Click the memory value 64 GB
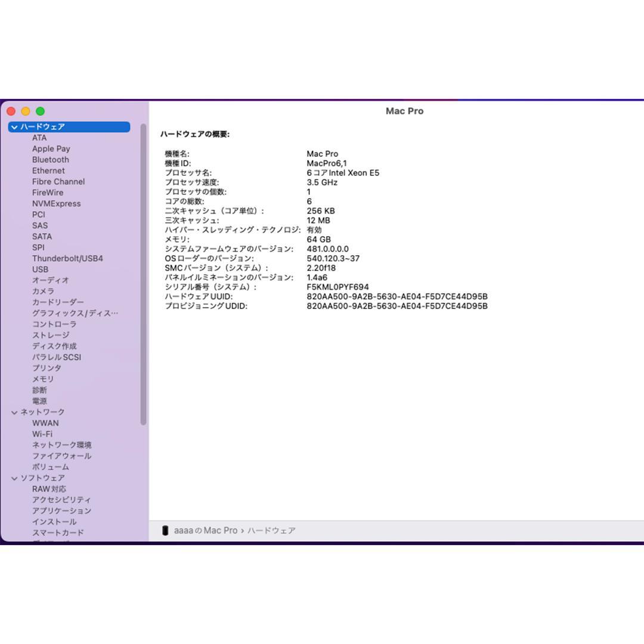The image size is (644, 644). click(x=318, y=240)
